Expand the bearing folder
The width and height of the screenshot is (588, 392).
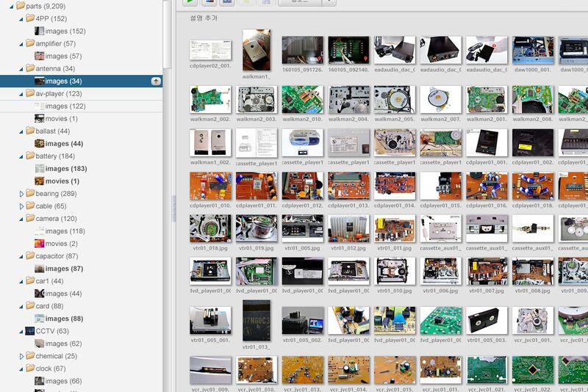pyautogui.click(x=21, y=194)
